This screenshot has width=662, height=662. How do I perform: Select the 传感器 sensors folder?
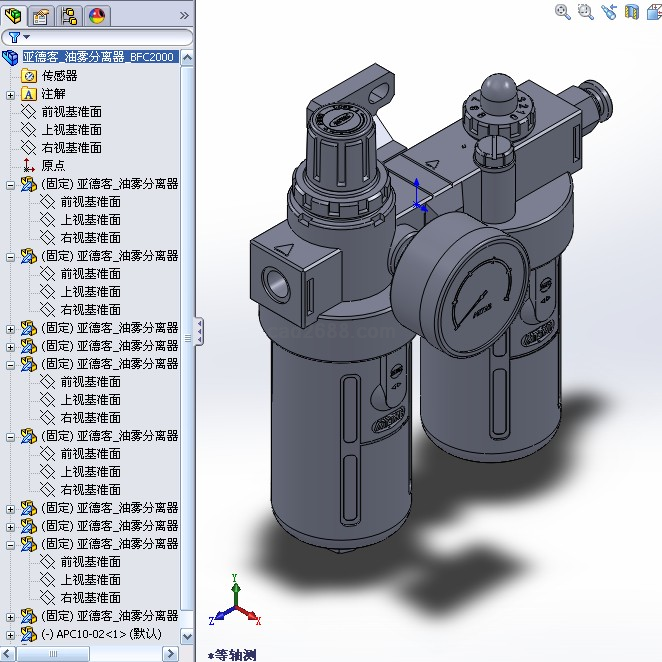[x=59, y=75]
